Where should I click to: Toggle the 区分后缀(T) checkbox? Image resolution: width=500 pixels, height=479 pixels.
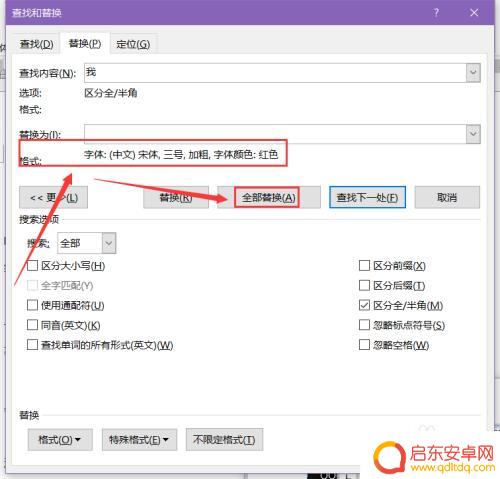click(364, 285)
